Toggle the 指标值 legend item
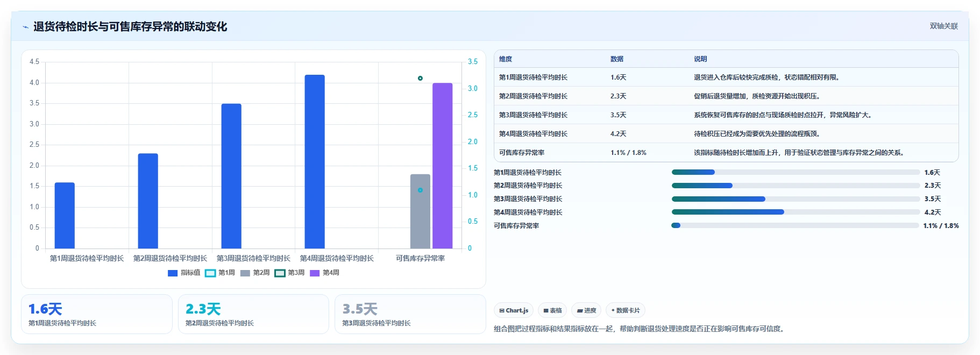The width and height of the screenshot is (980, 355). [x=184, y=273]
